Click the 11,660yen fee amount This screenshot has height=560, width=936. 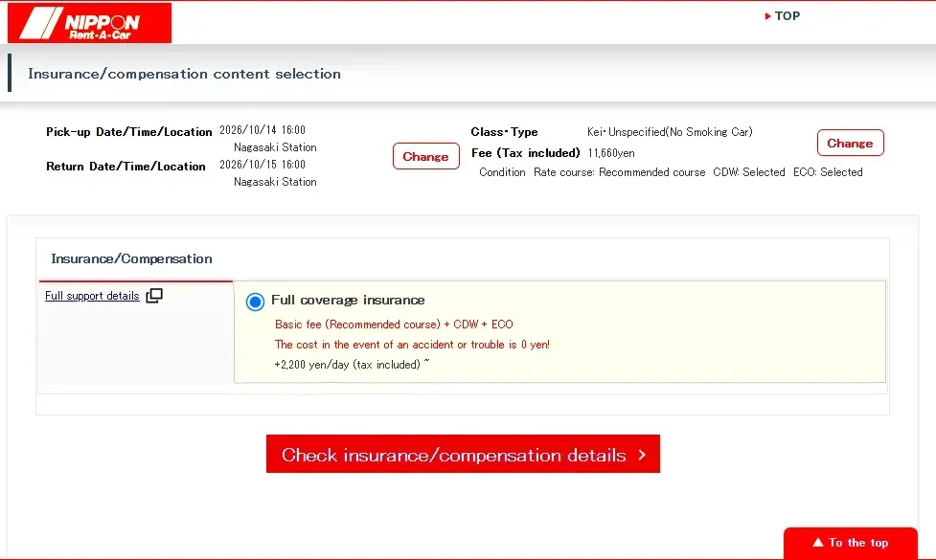(x=611, y=153)
